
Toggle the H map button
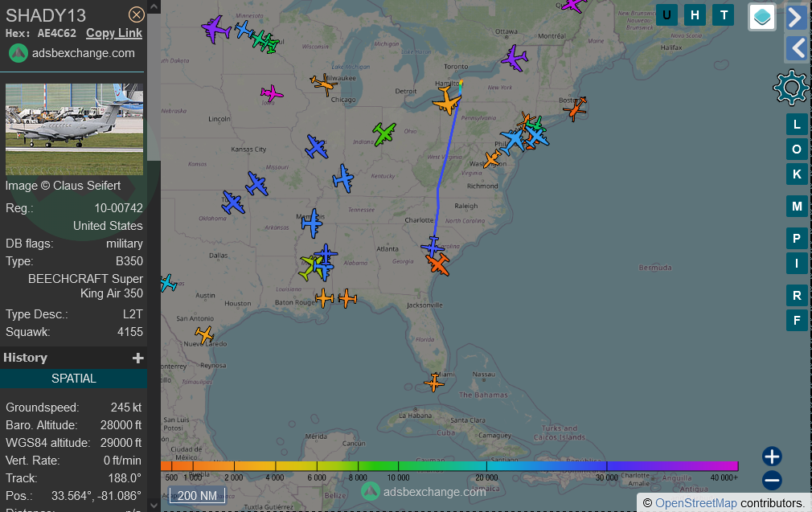tap(695, 15)
